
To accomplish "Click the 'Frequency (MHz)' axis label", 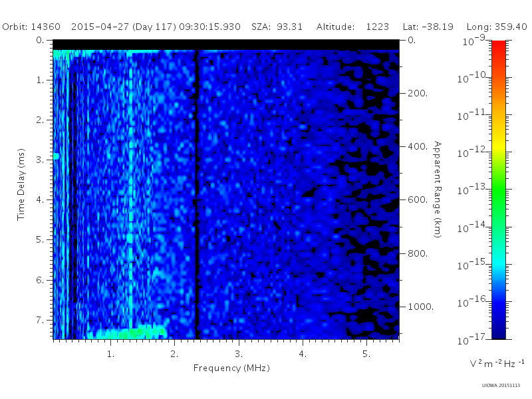I will click(x=231, y=368).
